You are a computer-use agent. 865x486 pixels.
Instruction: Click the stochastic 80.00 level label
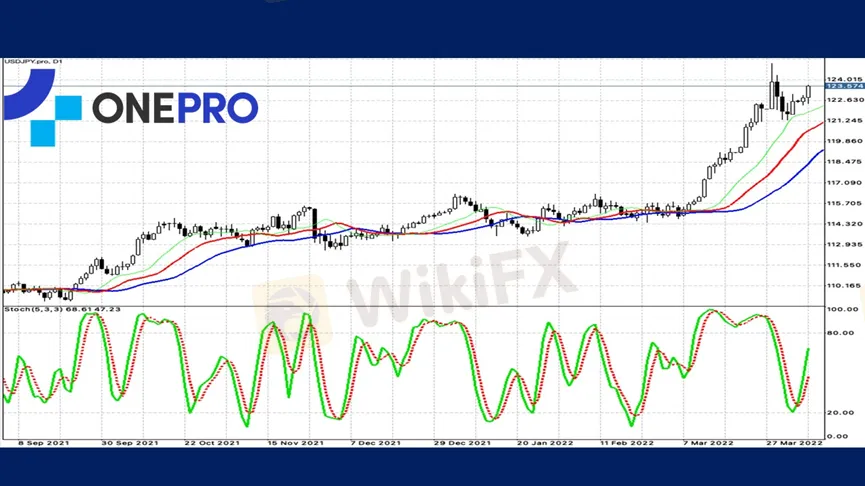(x=839, y=333)
